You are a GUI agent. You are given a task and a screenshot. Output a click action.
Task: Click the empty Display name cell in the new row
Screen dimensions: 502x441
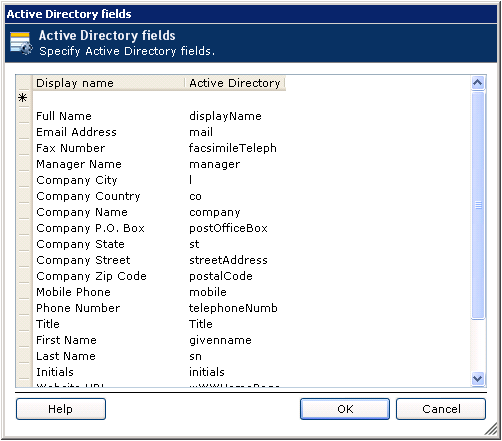coord(109,99)
